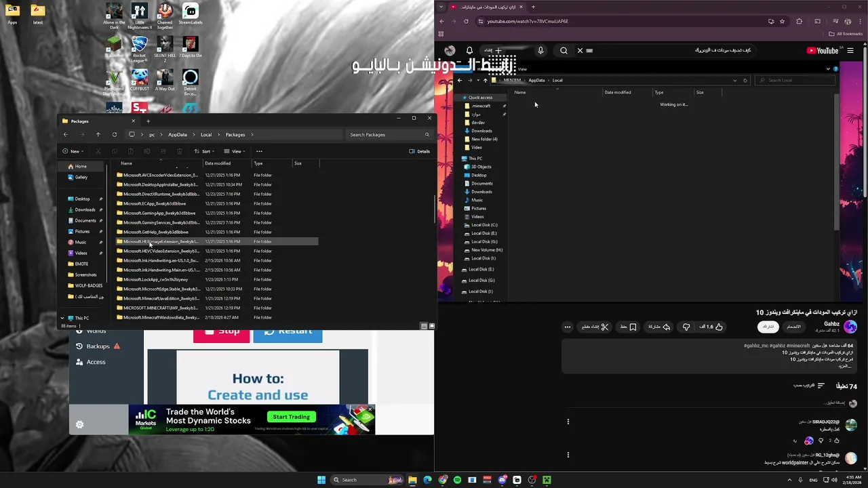Open Backups in the server panel sidebar

tap(98, 346)
